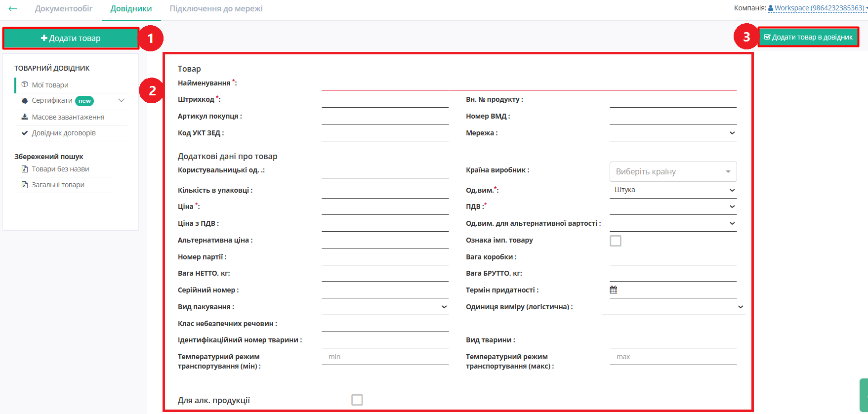Click the Додати товар button
Screen dimensions: 868x414
tap(71, 38)
